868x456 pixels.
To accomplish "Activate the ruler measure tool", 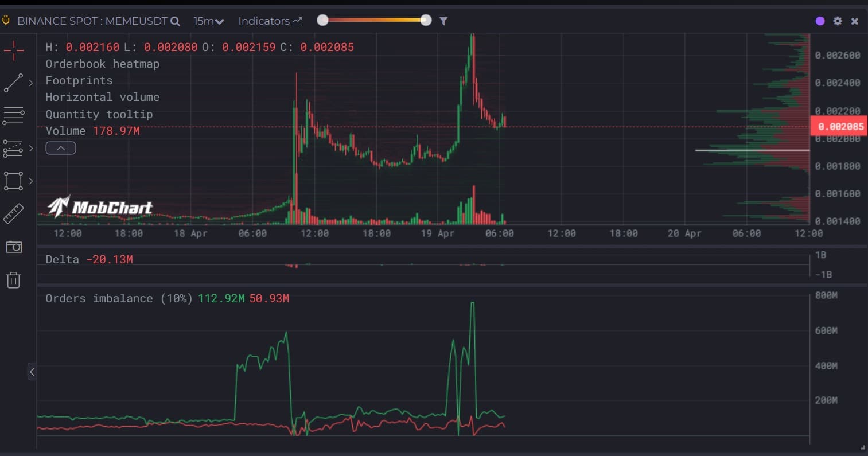I will coord(14,214).
